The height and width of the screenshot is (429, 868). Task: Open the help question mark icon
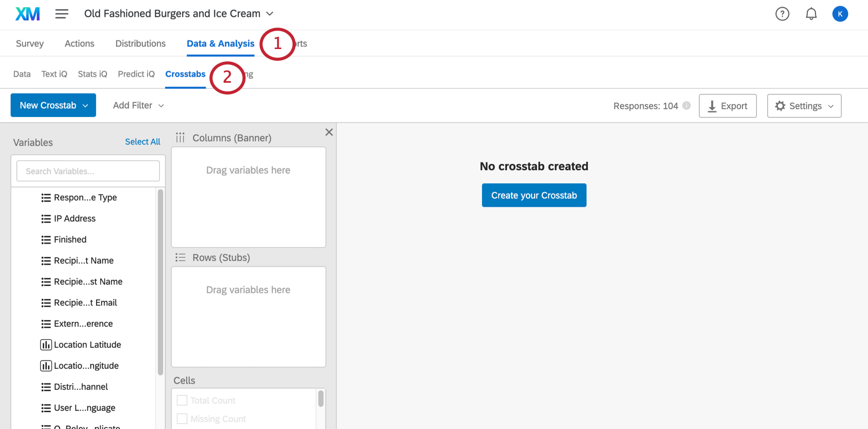click(x=782, y=14)
